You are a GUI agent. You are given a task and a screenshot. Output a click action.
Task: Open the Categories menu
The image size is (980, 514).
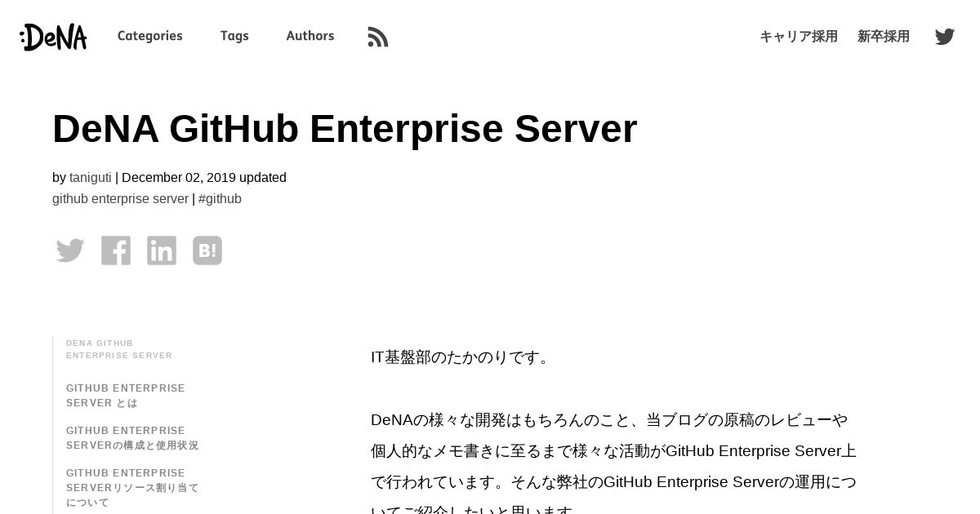click(x=150, y=36)
